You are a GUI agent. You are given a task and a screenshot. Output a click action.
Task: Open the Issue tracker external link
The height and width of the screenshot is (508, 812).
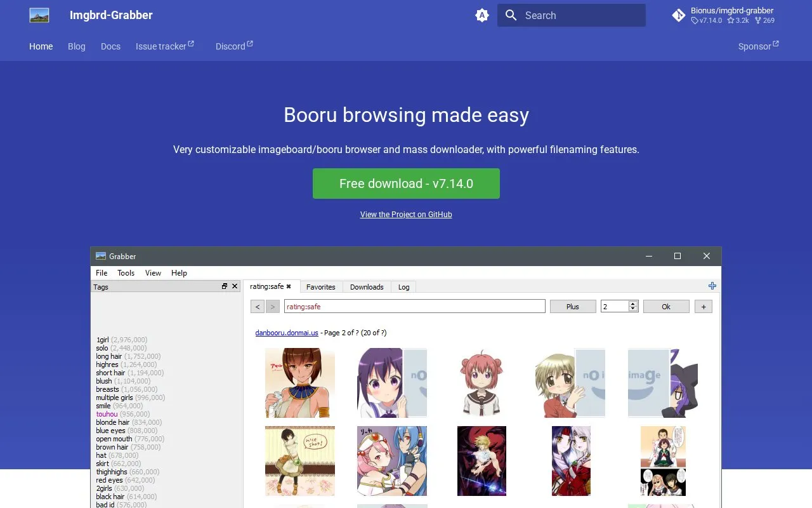(165, 46)
